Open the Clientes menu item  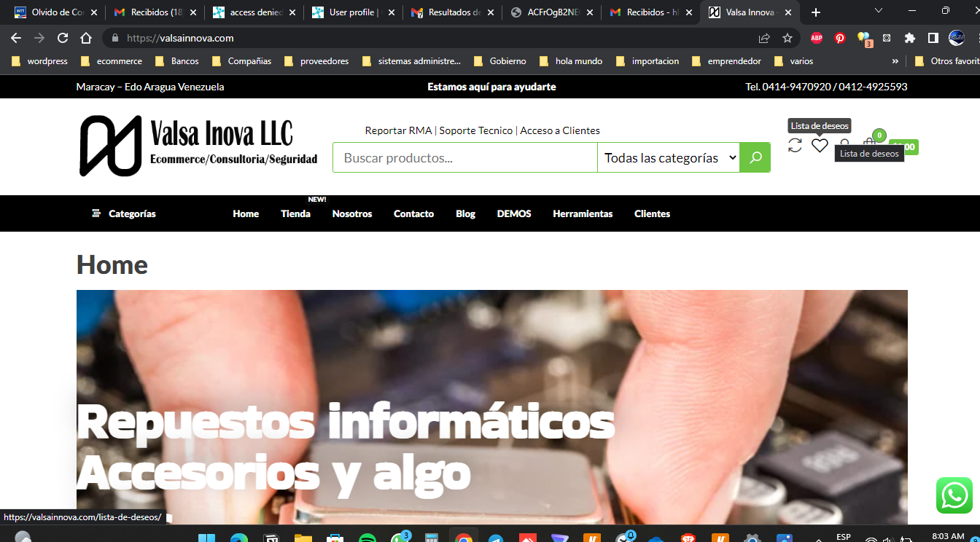(652, 213)
